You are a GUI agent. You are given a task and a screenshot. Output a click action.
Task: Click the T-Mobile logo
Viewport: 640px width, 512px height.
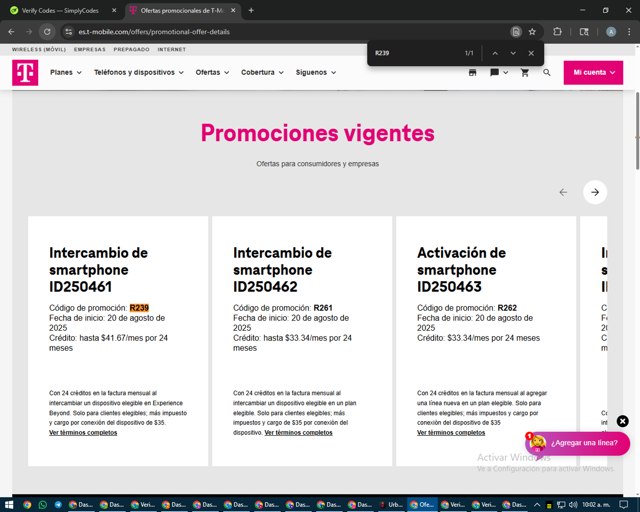coord(25,73)
